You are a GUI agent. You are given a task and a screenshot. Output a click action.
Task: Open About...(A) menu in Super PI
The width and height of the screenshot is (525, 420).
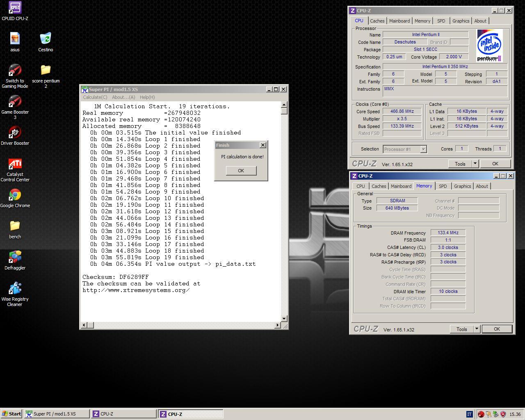pos(123,97)
